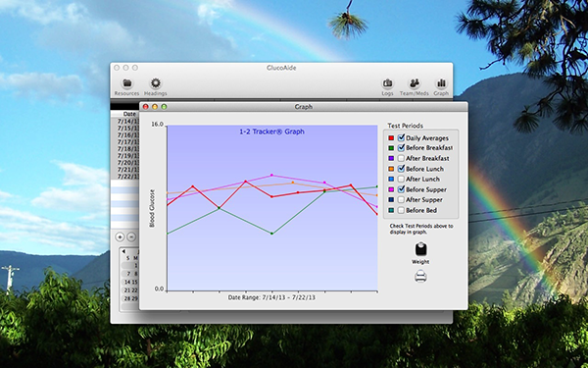588x368 pixels.
Task: Click green Before Breakfast color swatch
Action: 391,148
